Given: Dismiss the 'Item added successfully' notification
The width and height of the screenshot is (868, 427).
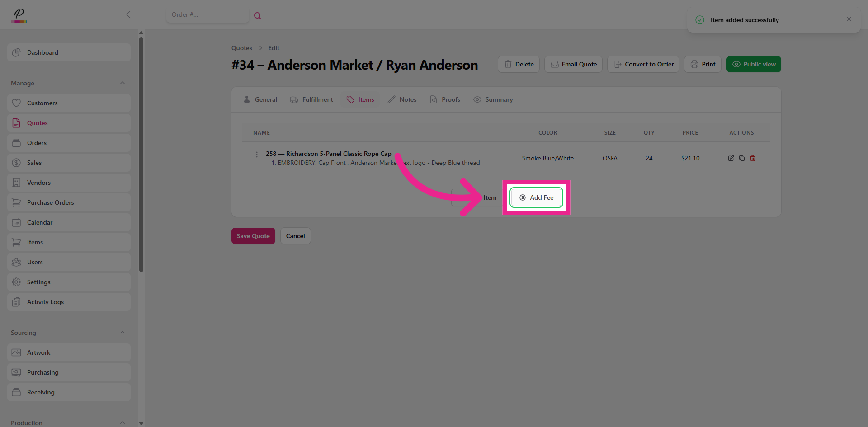Looking at the screenshot, I should click(849, 19).
